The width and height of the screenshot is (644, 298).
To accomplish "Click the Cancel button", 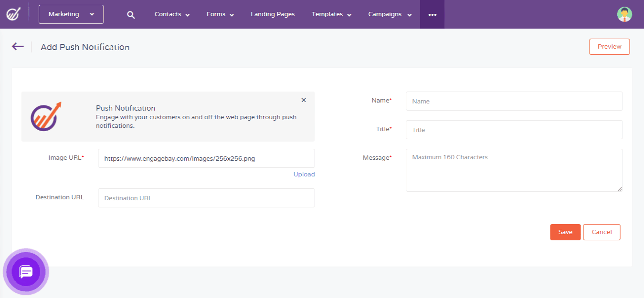I will (602, 232).
